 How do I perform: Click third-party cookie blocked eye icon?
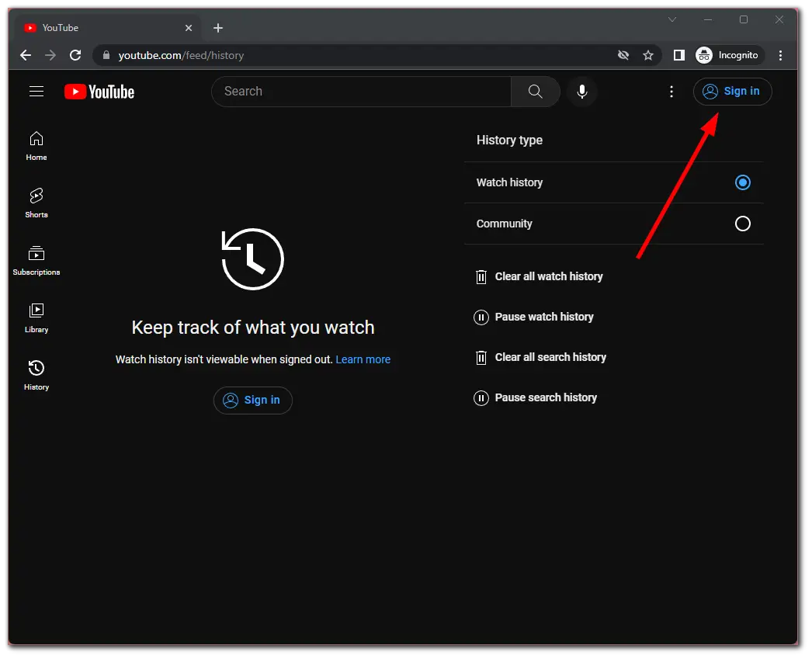click(623, 55)
